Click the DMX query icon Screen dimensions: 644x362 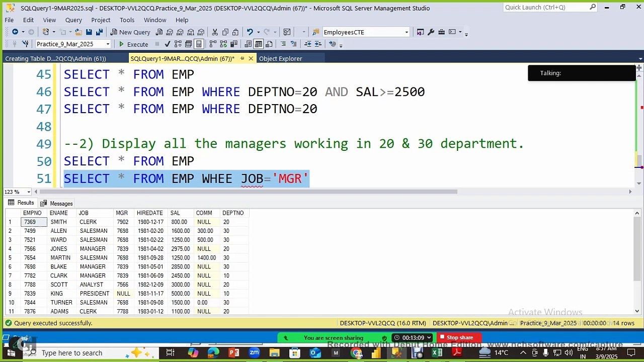point(180,32)
